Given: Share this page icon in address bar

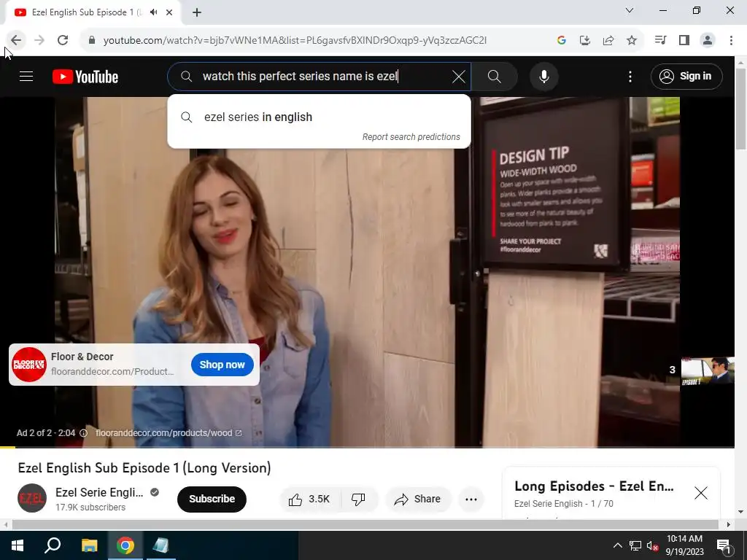Looking at the screenshot, I should click(x=608, y=41).
